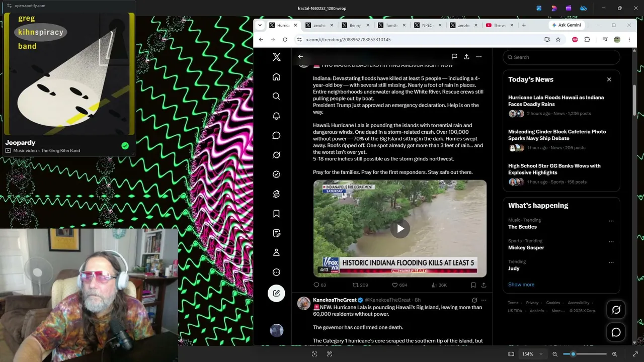Open Judy trending topic
This screenshot has width=644, height=362.
coord(514,268)
